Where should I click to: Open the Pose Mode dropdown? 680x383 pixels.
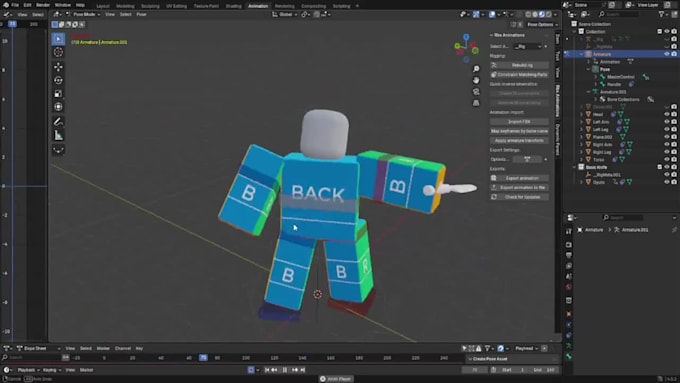pyautogui.click(x=83, y=14)
